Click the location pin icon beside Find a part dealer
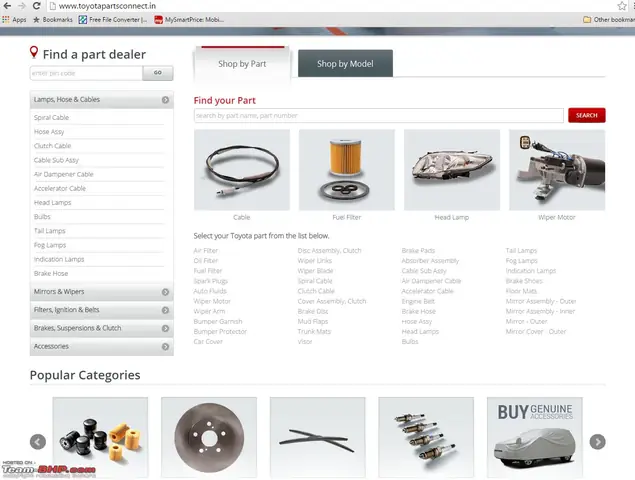 (34, 52)
